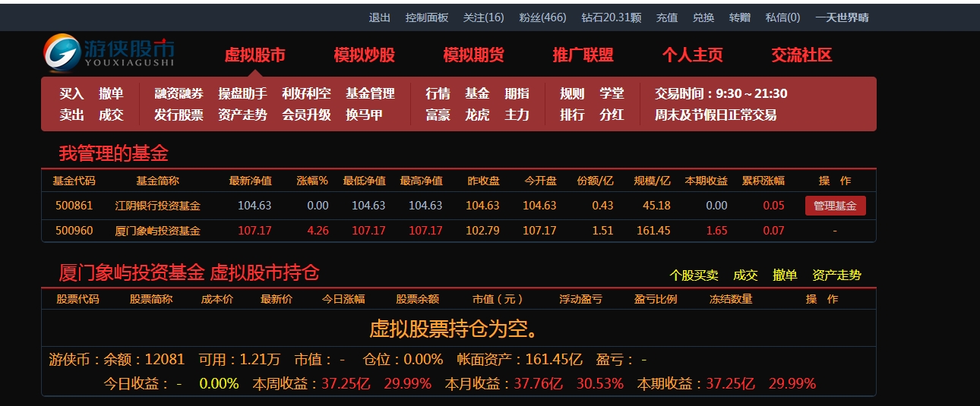Click the 退出 logout link
This screenshot has height=406, width=980.
(380, 17)
